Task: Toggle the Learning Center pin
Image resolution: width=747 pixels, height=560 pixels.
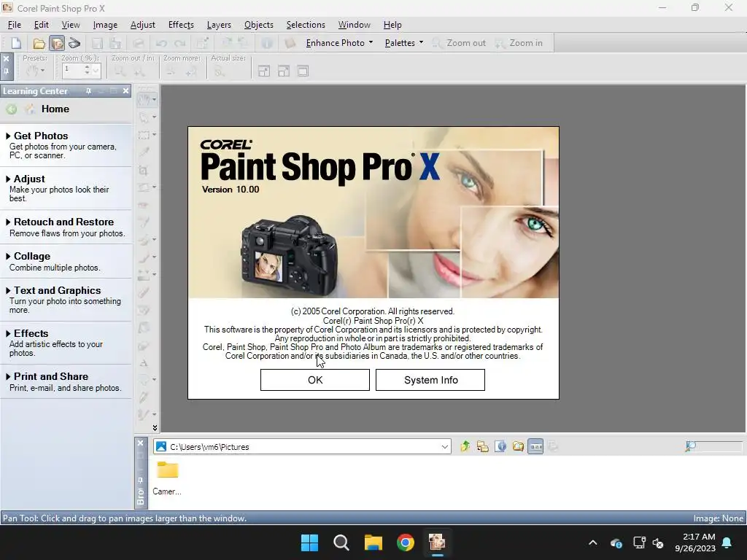Action: coord(88,91)
